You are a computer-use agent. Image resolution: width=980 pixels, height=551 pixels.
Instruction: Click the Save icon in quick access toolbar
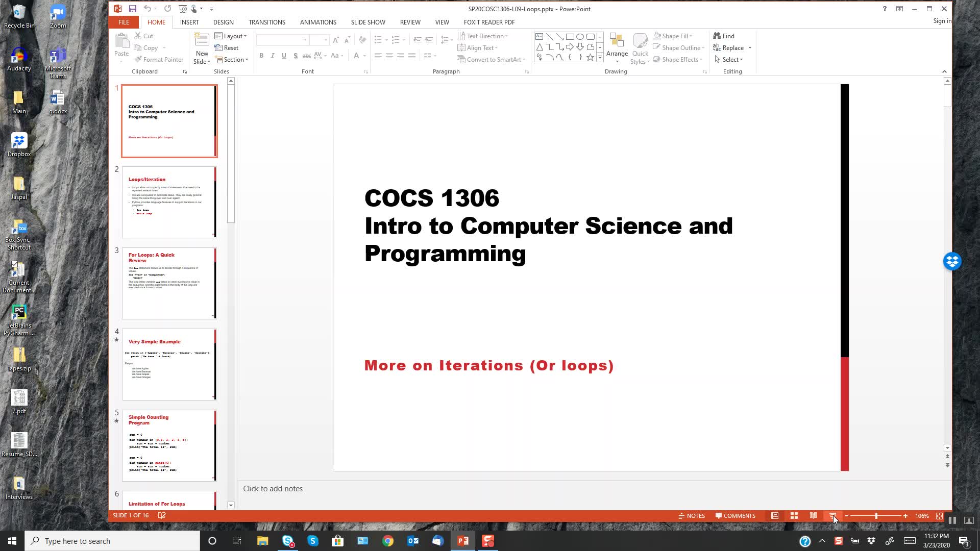132,9
